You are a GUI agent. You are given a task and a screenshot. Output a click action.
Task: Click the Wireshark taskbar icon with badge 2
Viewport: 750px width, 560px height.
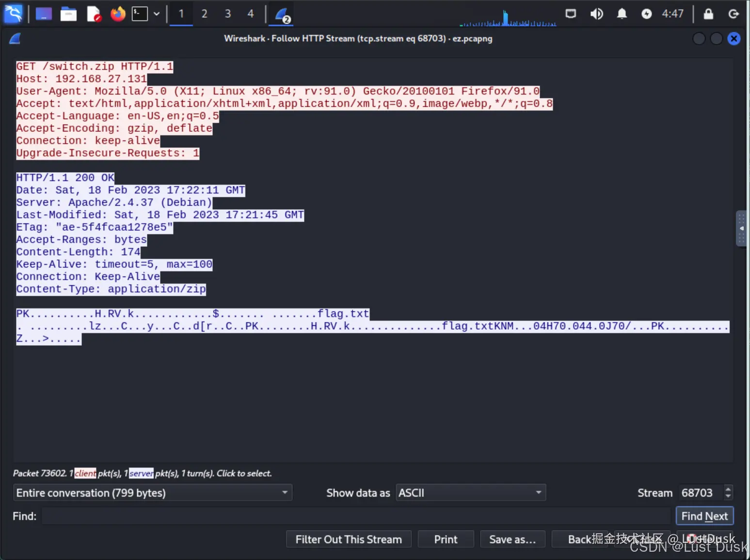[282, 15]
